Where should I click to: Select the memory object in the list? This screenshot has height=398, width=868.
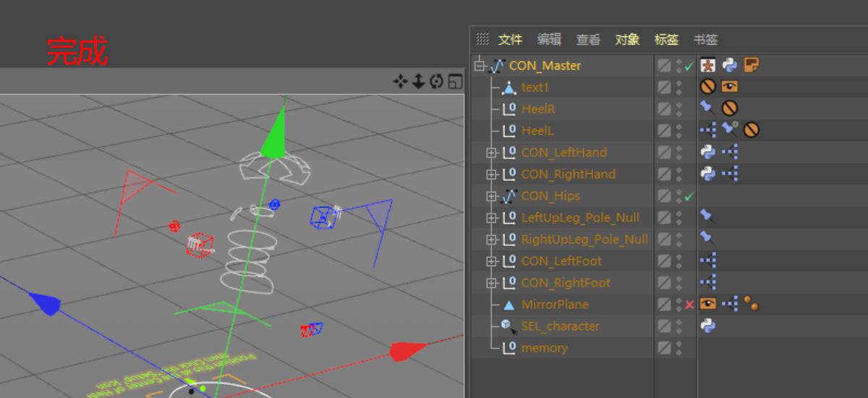tap(544, 348)
